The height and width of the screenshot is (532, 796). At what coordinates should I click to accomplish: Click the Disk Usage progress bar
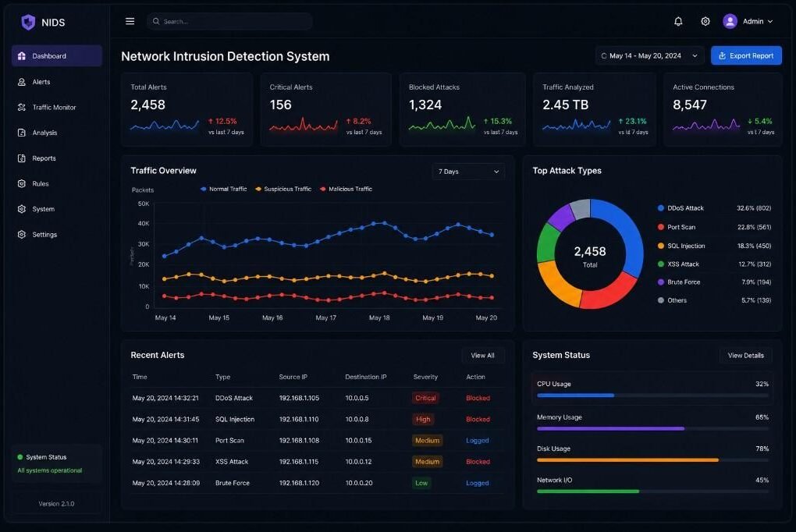tap(653, 460)
